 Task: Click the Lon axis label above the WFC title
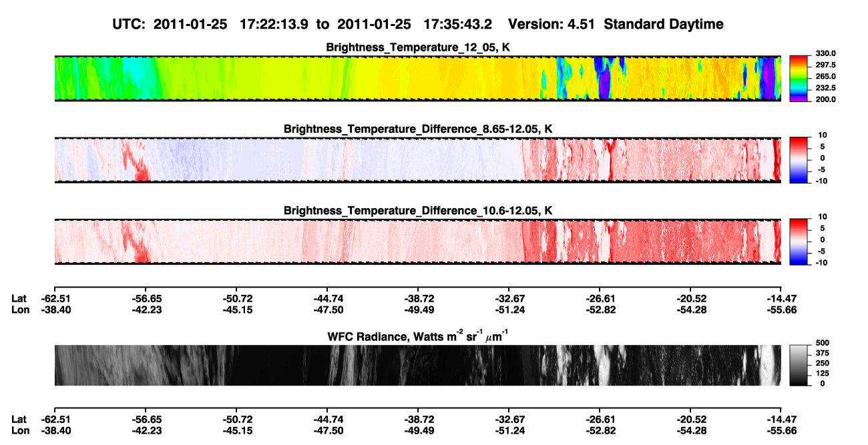[x=21, y=310]
